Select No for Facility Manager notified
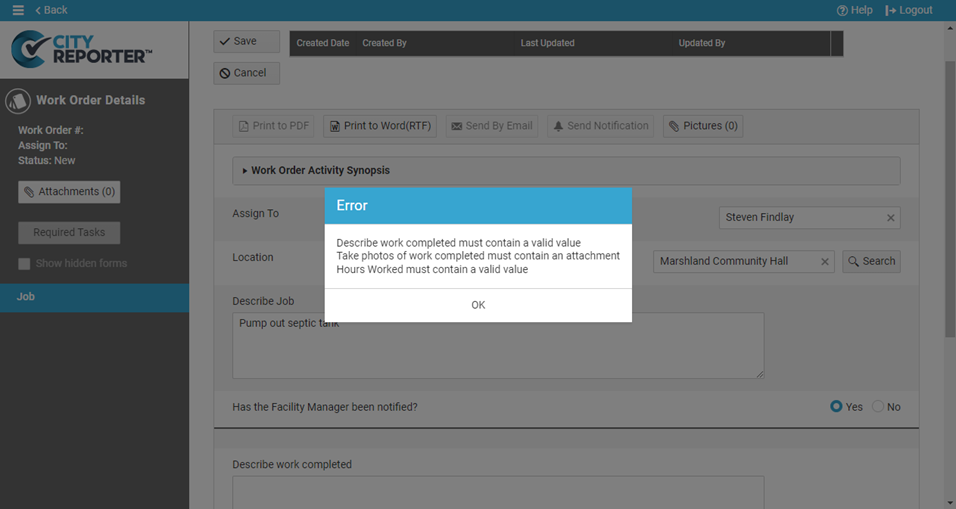Screen dimensions: 956x509 (x=878, y=407)
